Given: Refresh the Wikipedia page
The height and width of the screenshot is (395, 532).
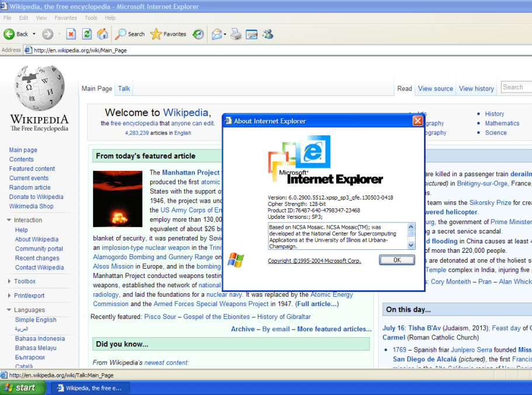Looking at the screenshot, I should (x=86, y=34).
